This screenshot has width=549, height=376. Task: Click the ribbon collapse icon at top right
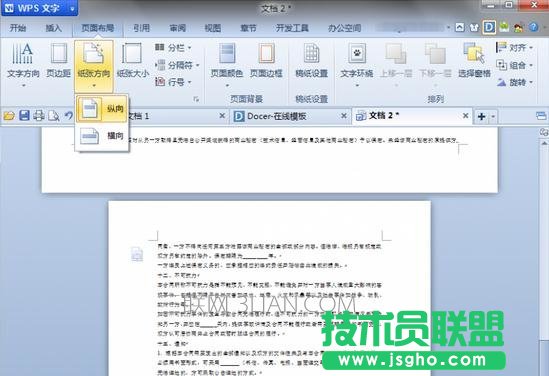click(x=460, y=27)
